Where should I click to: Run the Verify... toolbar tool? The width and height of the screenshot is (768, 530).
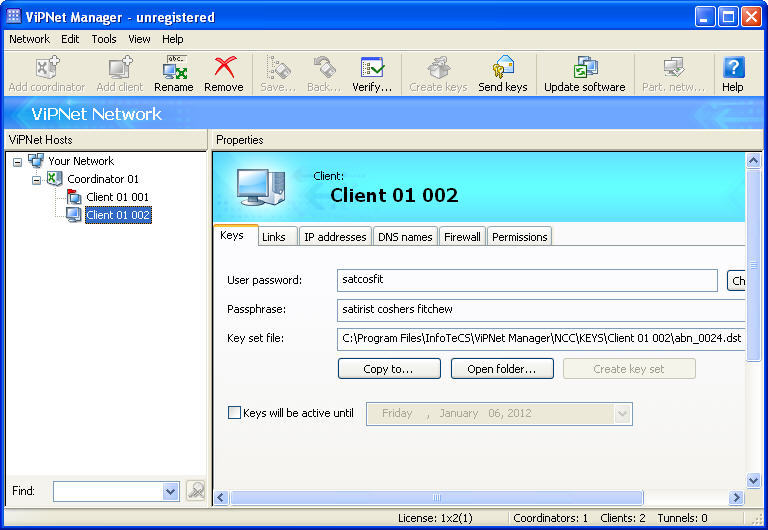pyautogui.click(x=372, y=67)
